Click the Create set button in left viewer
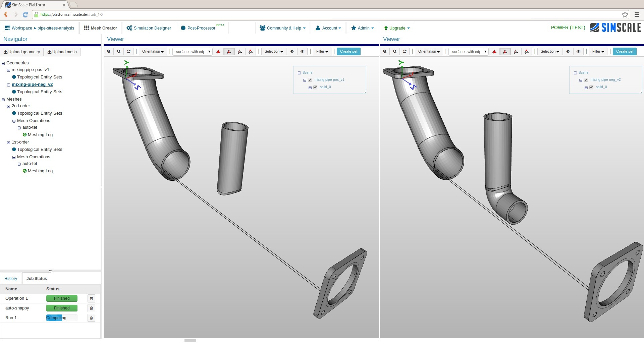The height and width of the screenshot is (345, 644). 348,51
